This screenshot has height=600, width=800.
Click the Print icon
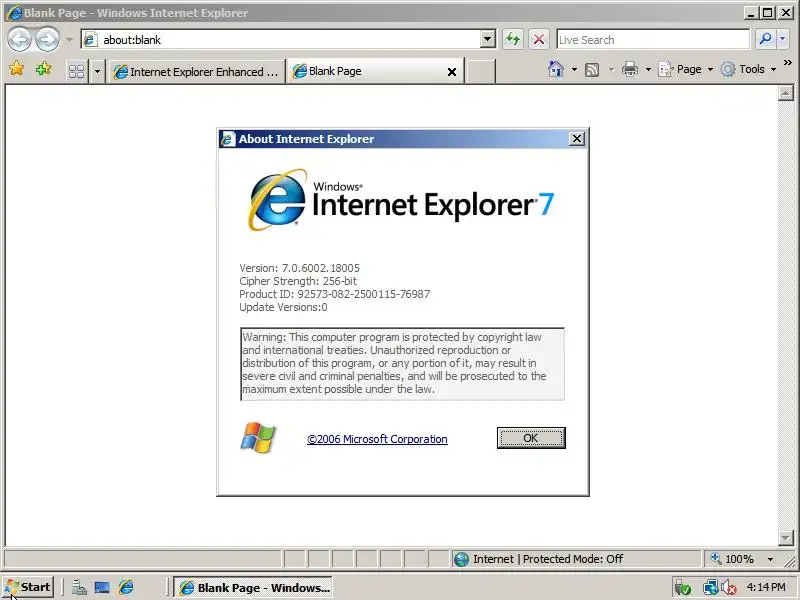coord(630,69)
